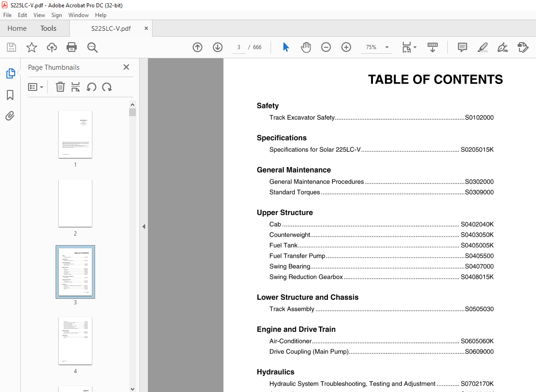Open the Attachments pane

pyautogui.click(x=10, y=116)
